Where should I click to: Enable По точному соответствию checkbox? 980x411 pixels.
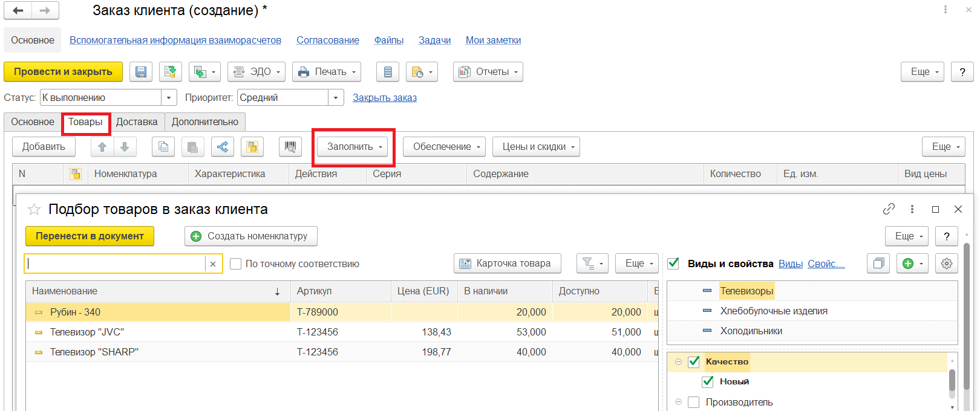[x=236, y=264]
